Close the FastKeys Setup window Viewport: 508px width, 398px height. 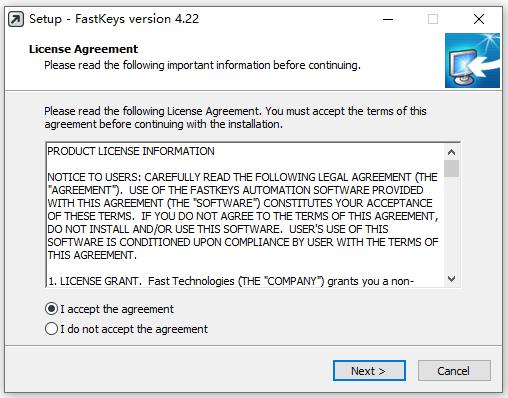coord(479,19)
